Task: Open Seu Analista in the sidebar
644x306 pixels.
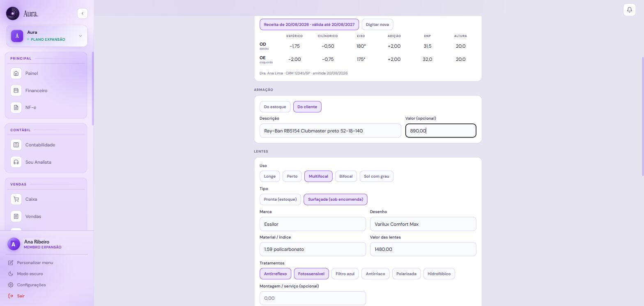Action: [46, 162]
